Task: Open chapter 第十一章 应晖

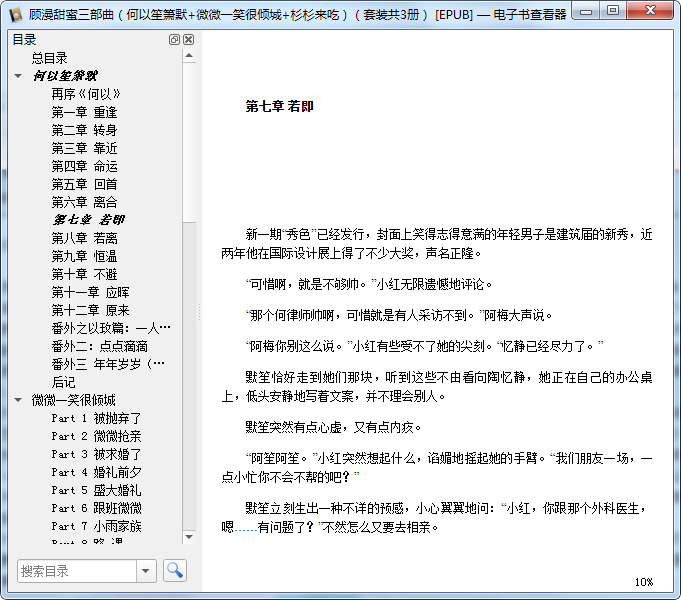Action: (90, 292)
